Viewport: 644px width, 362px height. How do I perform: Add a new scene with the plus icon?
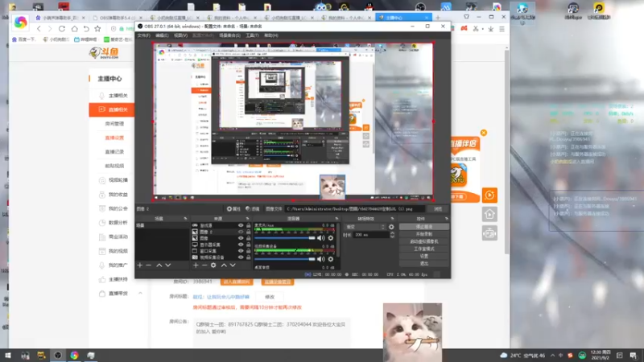click(139, 265)
